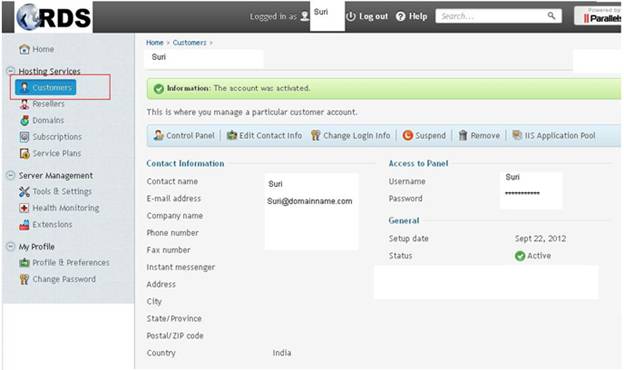The height and width of the screenshot is (370, 624).
Task: Open Change Password in My Profile
Action: 64,279
